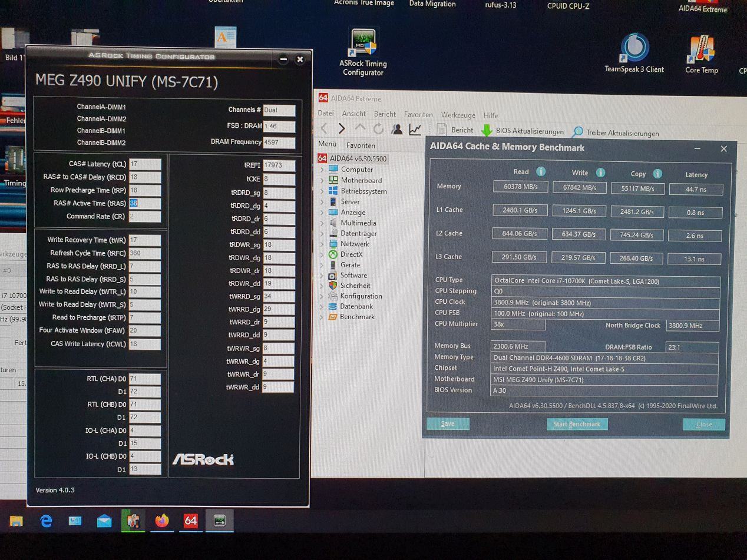Click the DRAM Frequency field
This screenshot has height=560, width=747.
279,142
